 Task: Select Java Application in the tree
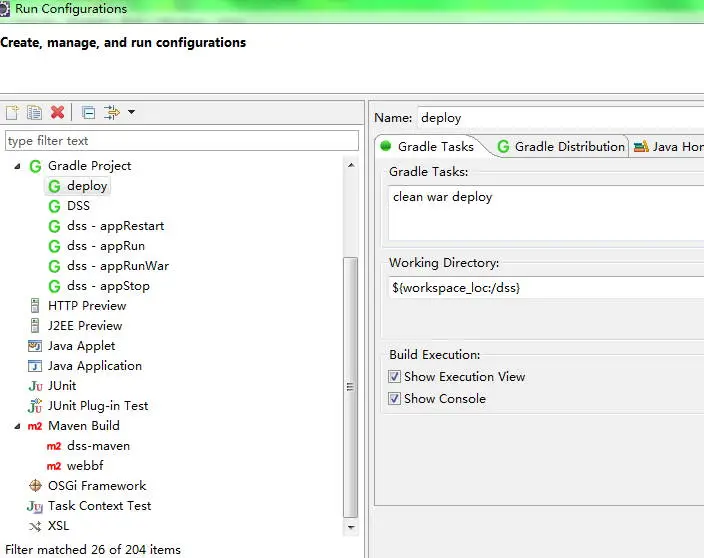tap(95, 366)
